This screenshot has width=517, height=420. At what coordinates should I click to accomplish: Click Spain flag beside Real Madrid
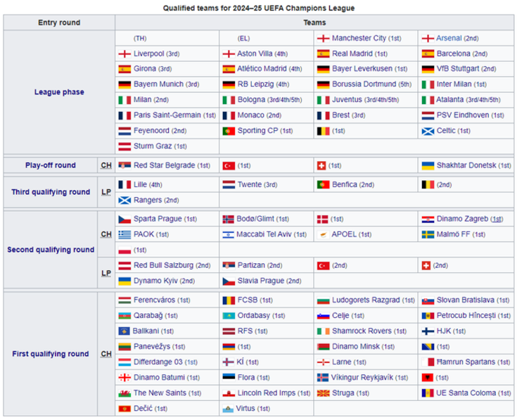(323, 54)
